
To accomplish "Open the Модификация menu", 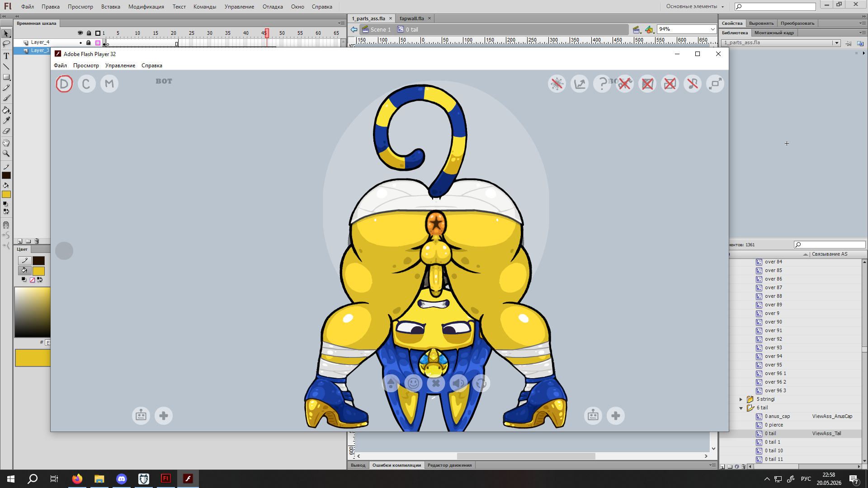I will click(146, 7).
